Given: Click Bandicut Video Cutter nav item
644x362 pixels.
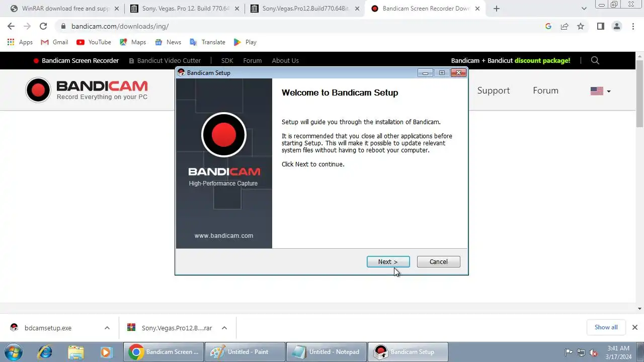Looking at the screenshot, I should point(165,60).
